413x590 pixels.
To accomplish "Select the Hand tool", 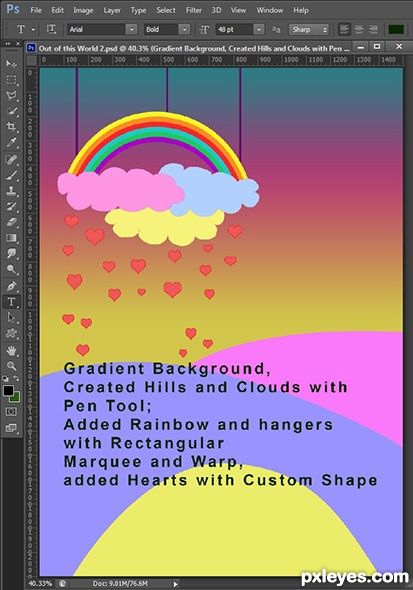I will [11, 351].
